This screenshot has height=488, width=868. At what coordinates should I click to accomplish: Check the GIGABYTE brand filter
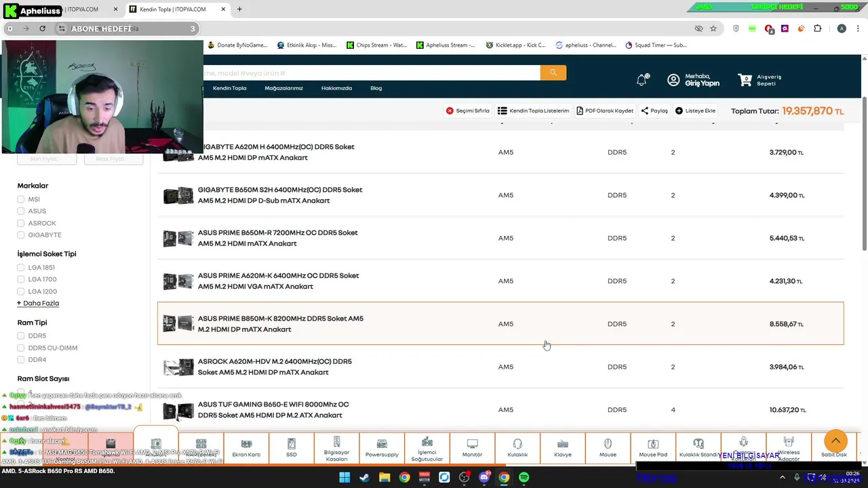click(x=21, y=235)
